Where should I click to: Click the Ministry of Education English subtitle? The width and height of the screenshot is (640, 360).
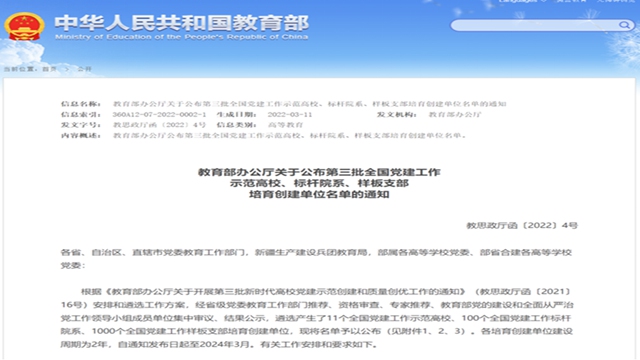coord(182,37)
